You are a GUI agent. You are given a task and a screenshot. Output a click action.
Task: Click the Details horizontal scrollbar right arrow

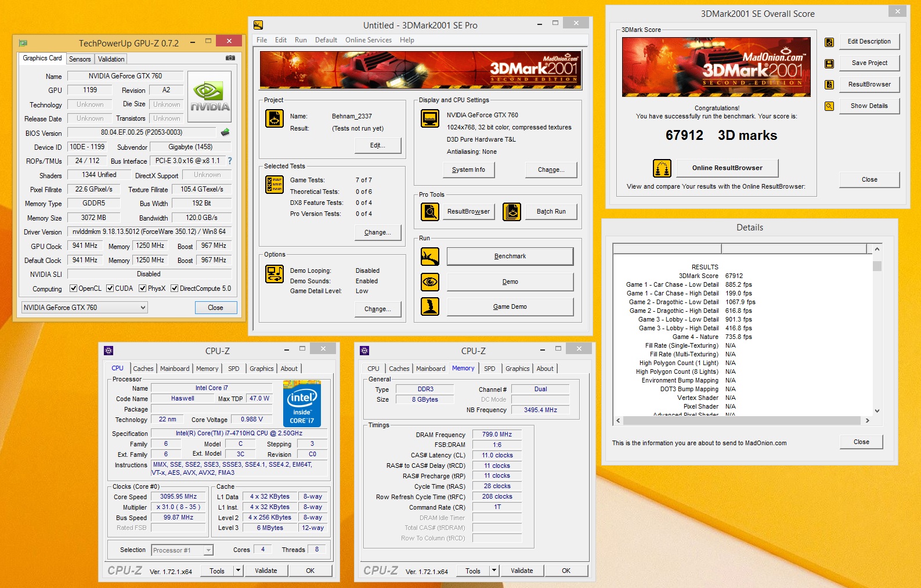click(868, 420)
